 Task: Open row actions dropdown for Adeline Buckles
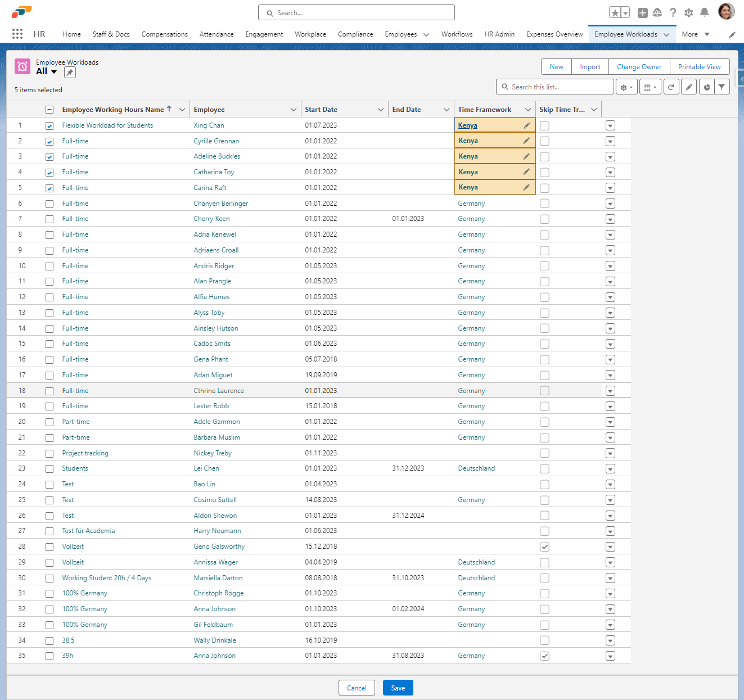pyautogui.click(x=610, y=157)
